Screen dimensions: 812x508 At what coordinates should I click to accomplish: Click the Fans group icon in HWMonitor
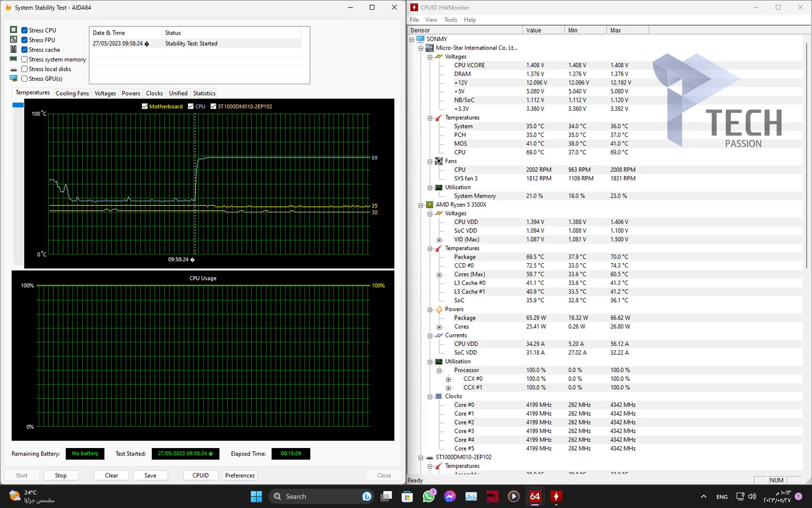click(439, 161)
